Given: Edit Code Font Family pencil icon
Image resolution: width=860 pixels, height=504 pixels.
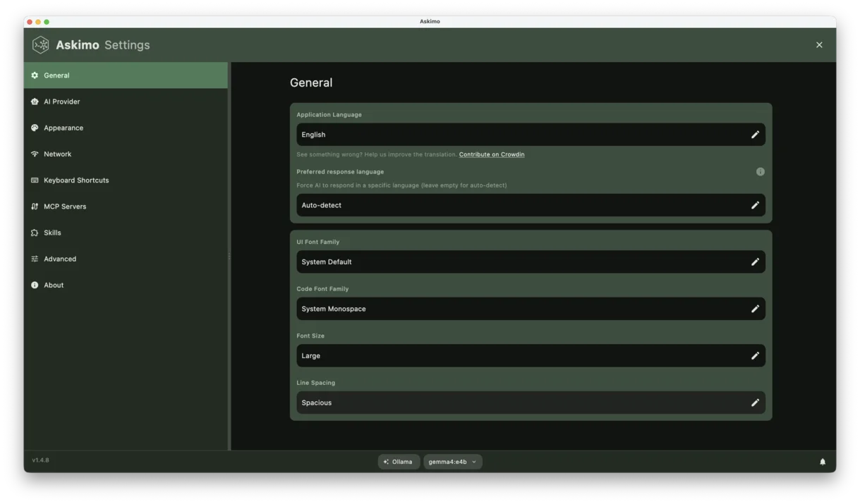Looking at the screenshot, I should [755, 309].
